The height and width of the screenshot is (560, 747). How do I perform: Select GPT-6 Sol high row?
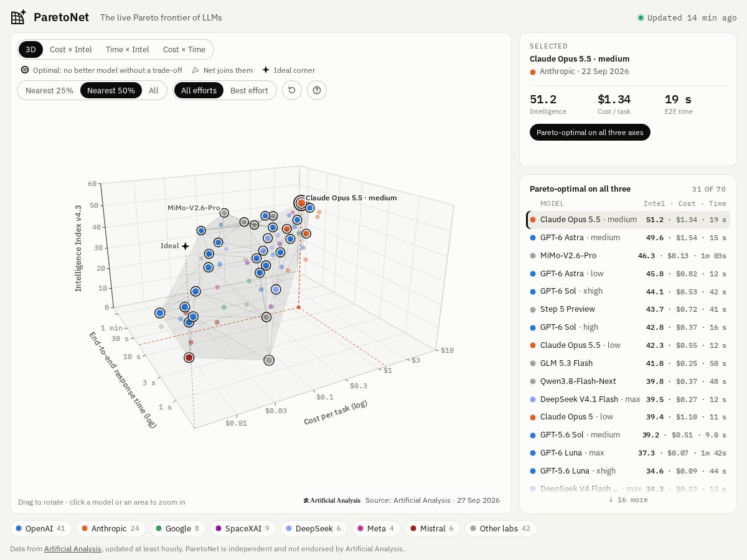pos(628,327)
